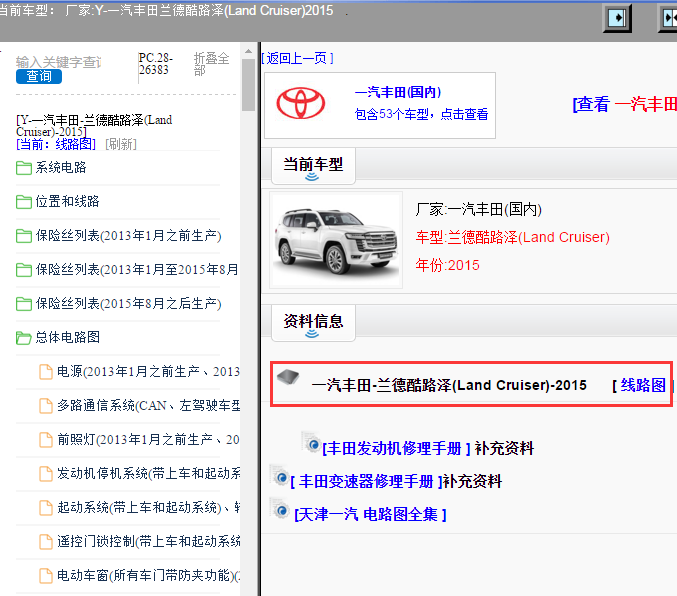The image size is (677, 596).
Task: Click the 线路图 link in highlighted row
Action: (642, 385)
